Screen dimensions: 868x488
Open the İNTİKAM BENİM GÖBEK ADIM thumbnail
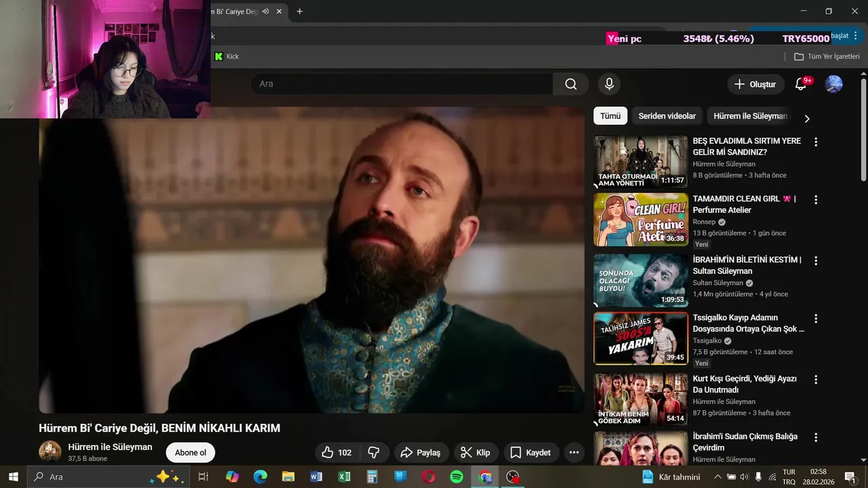[641, 399]
